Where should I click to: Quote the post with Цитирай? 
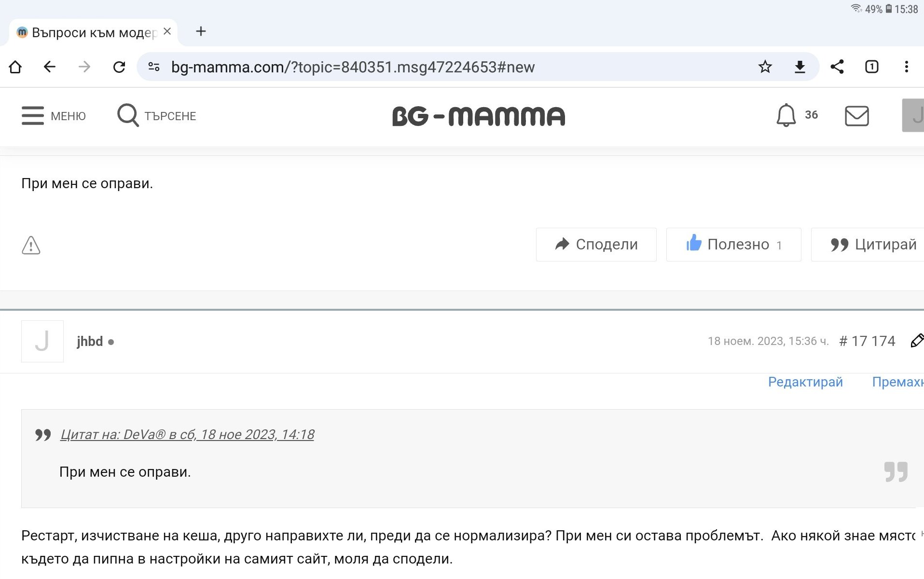point(872,245)
